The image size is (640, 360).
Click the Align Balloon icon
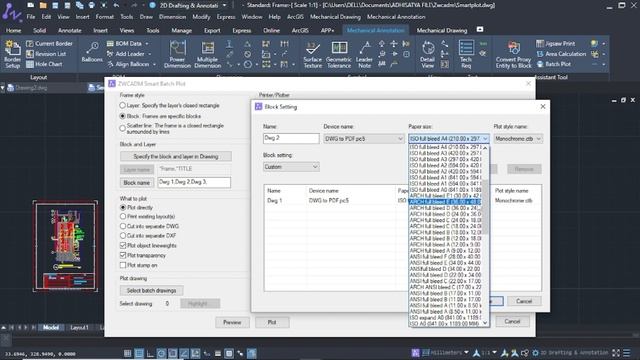(110, 64)
